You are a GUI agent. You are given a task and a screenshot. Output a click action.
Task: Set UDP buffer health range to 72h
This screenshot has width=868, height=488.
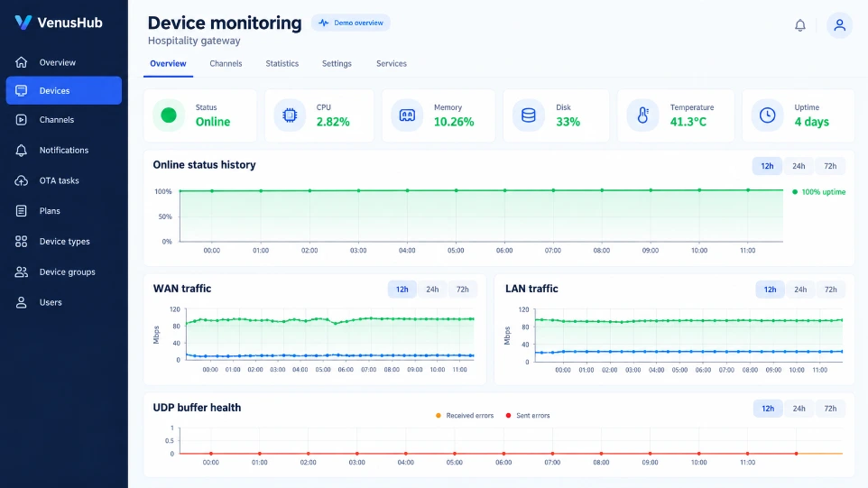(x=830, y=409)
